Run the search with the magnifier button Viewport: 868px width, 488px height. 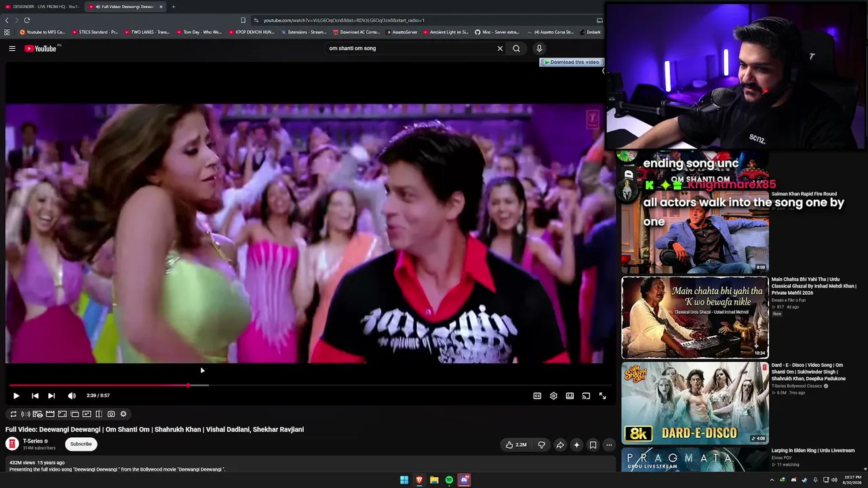tap(516, 48)
